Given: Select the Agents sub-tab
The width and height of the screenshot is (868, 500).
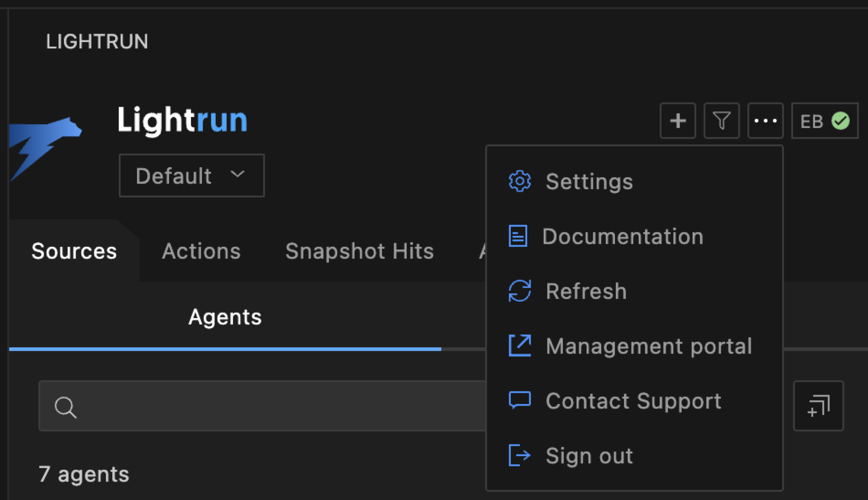Looking at the screenshot, I should [225, 317].
